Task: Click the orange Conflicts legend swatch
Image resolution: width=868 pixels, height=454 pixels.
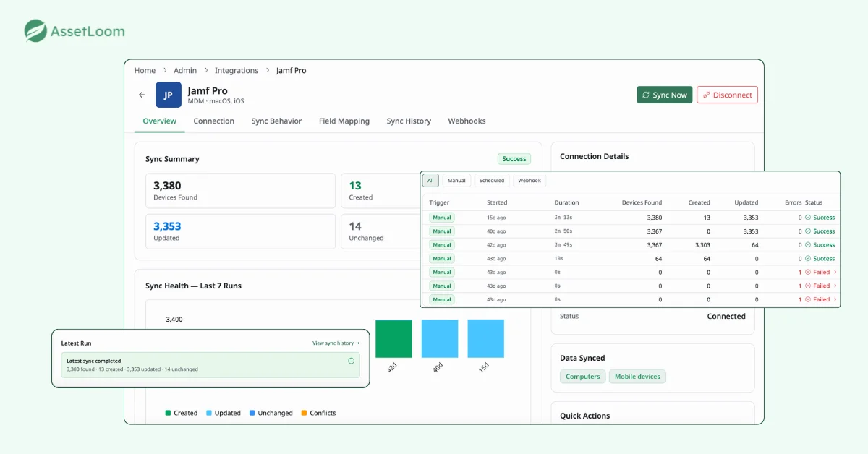Action: tap(304, 413)
